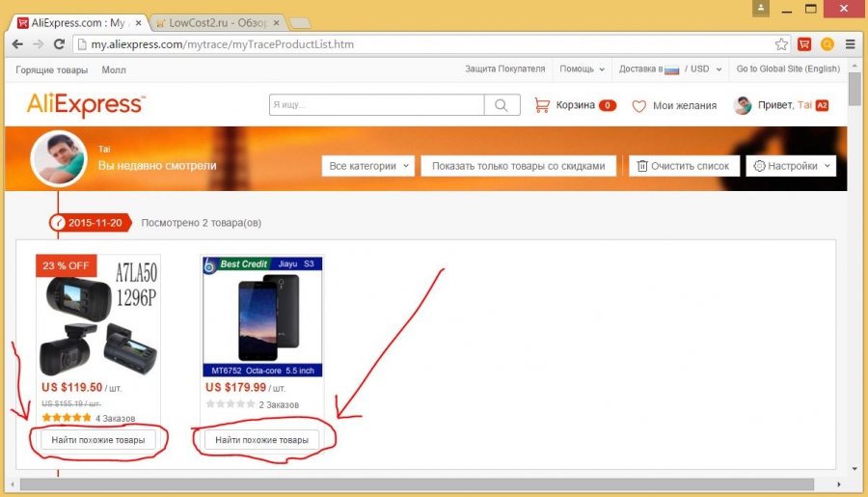Switch to the LowCost2.ru browser tab
This screenshot has width=868, height=497.
(x=218, y=21)
